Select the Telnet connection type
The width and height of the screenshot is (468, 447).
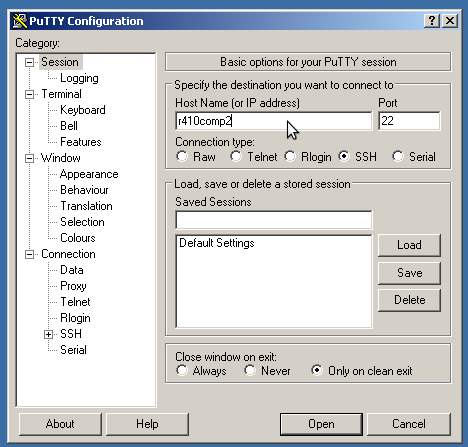pos(236,156)
